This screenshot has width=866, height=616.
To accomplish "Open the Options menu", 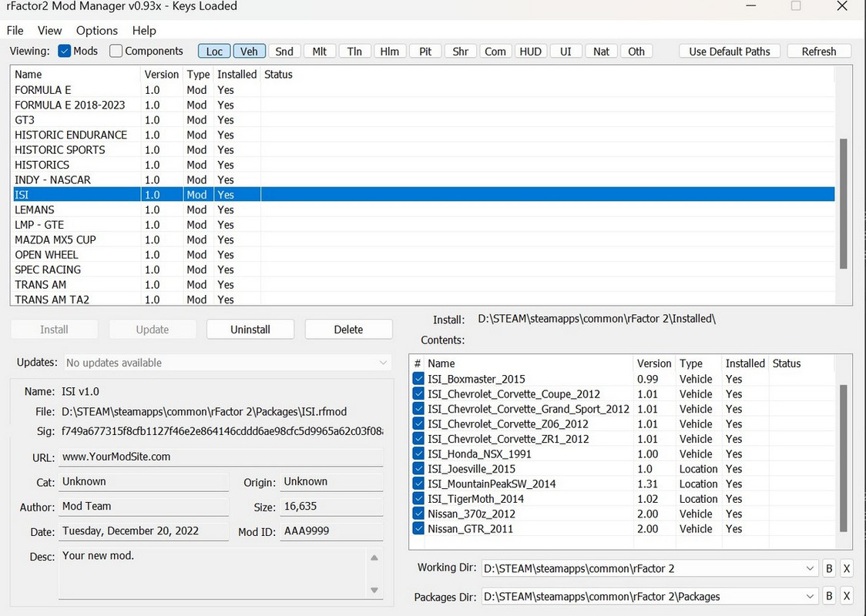I will click(x=97, y=30).
